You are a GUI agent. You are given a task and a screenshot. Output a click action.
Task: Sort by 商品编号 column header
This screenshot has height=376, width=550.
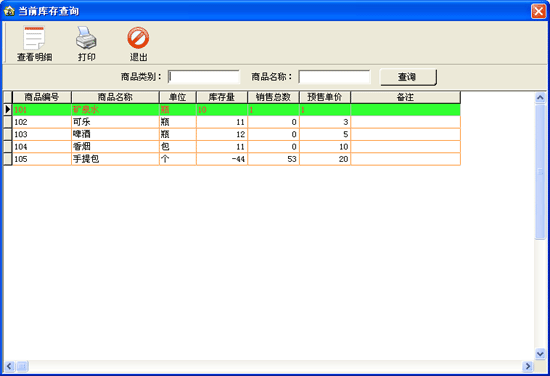42,97
